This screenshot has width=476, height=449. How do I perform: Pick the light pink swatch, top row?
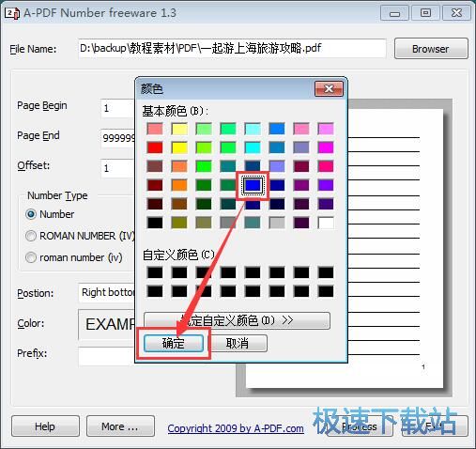pos(301,129)
